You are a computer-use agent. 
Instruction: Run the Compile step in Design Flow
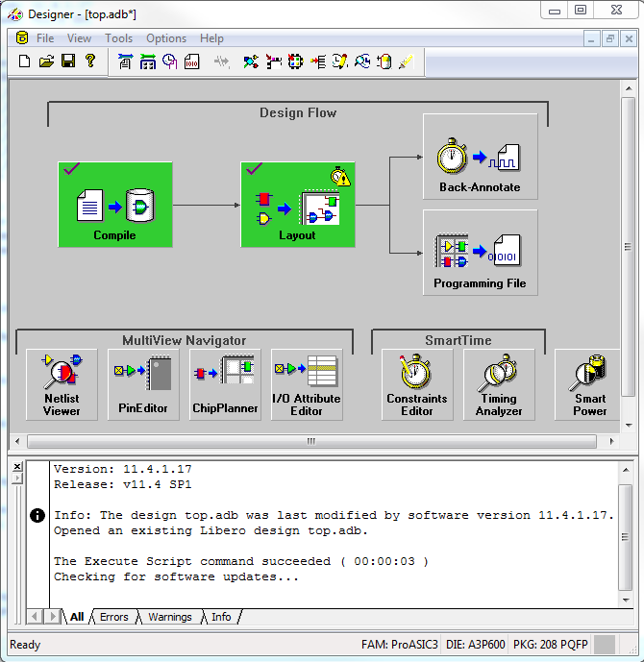pyautogui.click(x=115, y=205)
